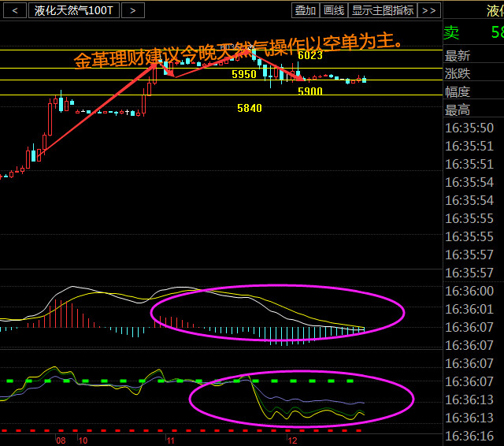
Task: Select the pink ellipse on MACD panel
Action: tap(277, 314)
